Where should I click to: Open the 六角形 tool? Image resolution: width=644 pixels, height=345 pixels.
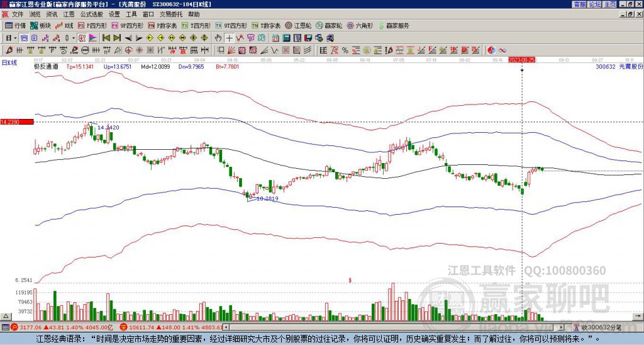[360, 25]
